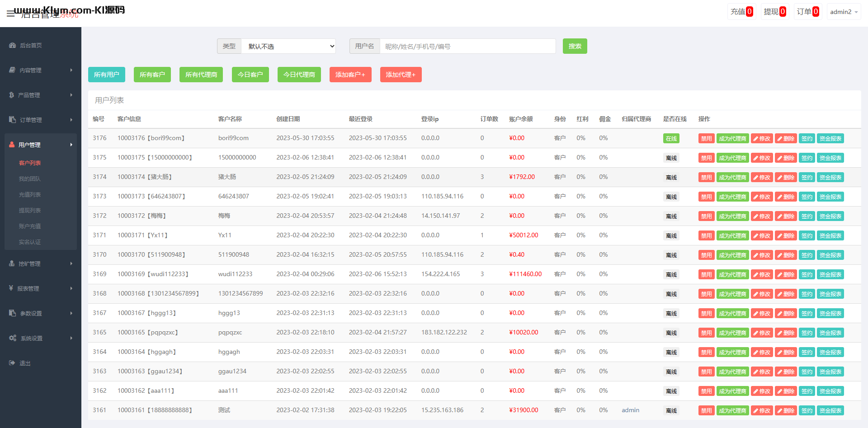Click 禁用 to disable user Yx11

(706, 236)
